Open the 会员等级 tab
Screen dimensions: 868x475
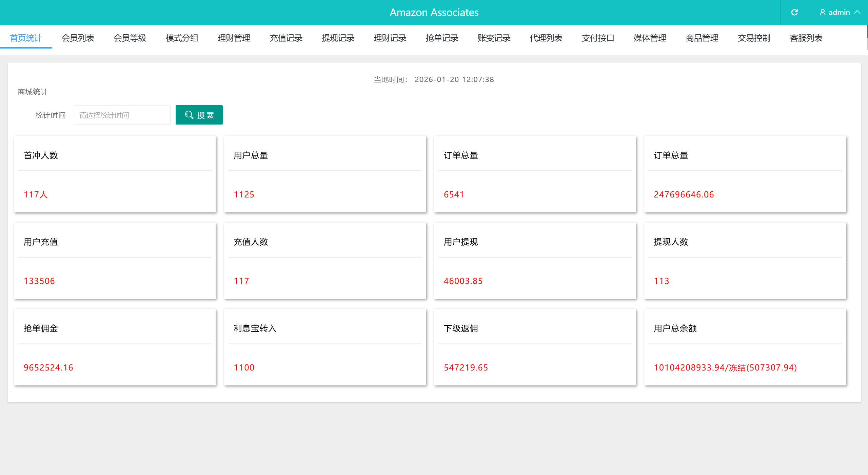[130, 38]
